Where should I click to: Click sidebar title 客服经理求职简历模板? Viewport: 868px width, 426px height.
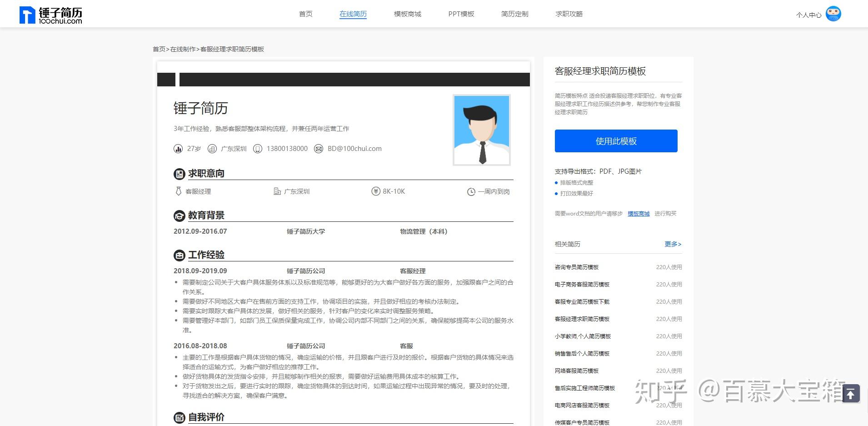pos(600,71)
